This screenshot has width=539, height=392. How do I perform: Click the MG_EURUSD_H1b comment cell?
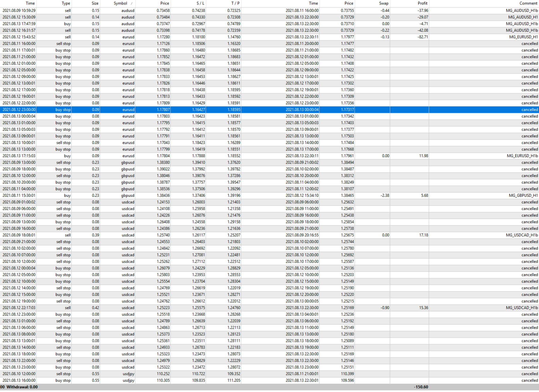coord(522,156)
